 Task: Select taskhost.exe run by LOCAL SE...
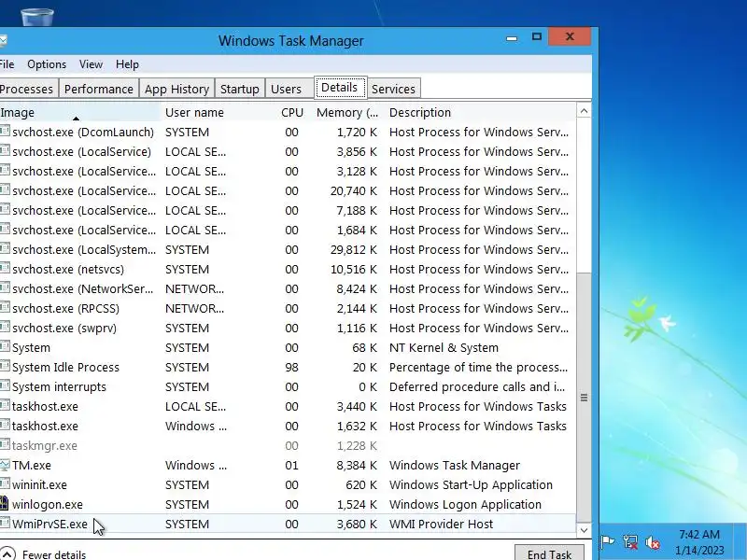[288, 406]
